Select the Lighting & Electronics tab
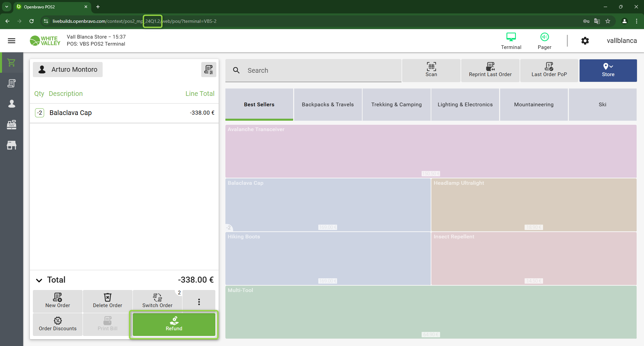The width and height of the screenshot is (644, 346). click(465, 105)
